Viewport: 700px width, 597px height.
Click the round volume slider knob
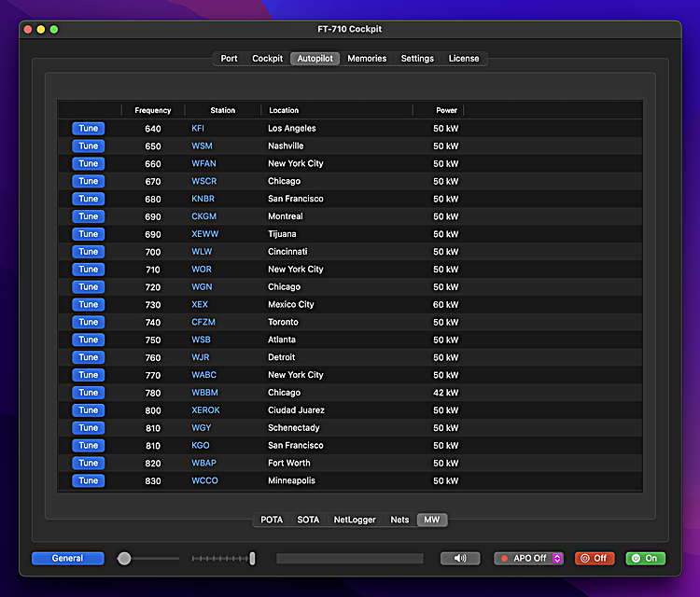click(124, 558)
